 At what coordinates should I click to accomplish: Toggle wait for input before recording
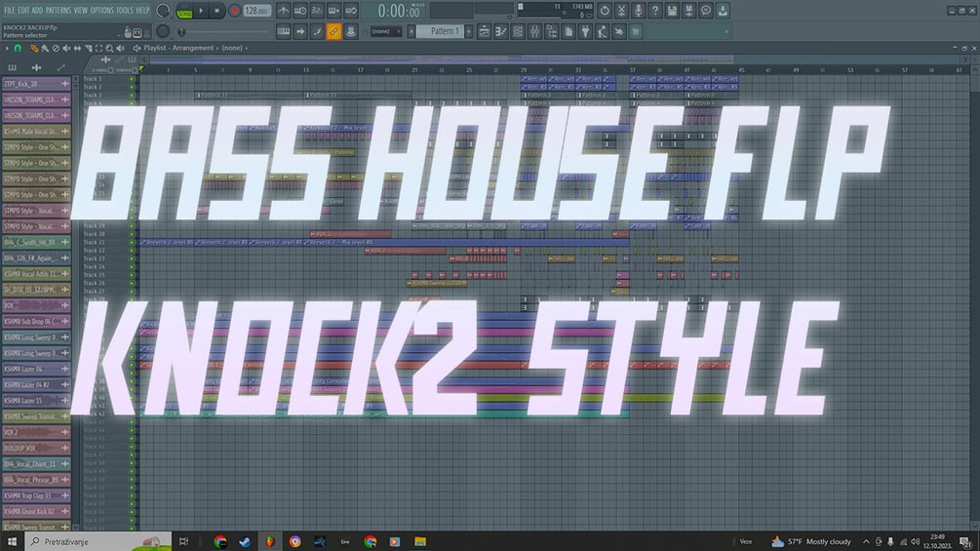click(300, 11)
